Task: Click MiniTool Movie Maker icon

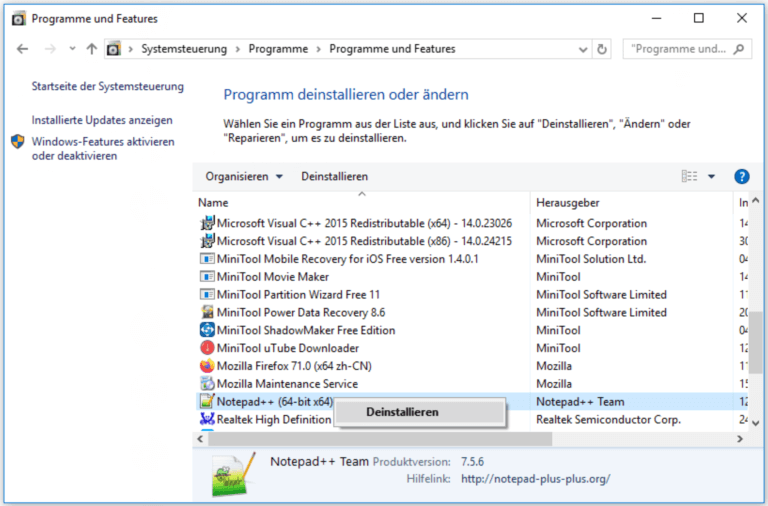Action: tap(207, 277)
